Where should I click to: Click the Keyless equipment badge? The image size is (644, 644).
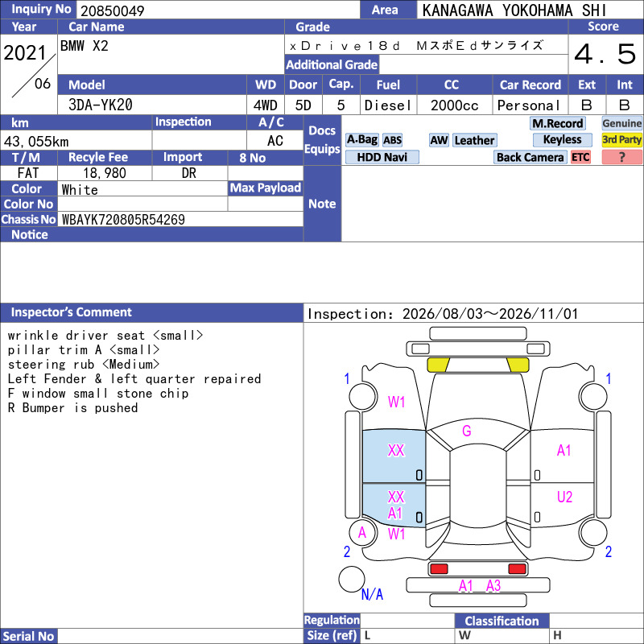(562, 139)
